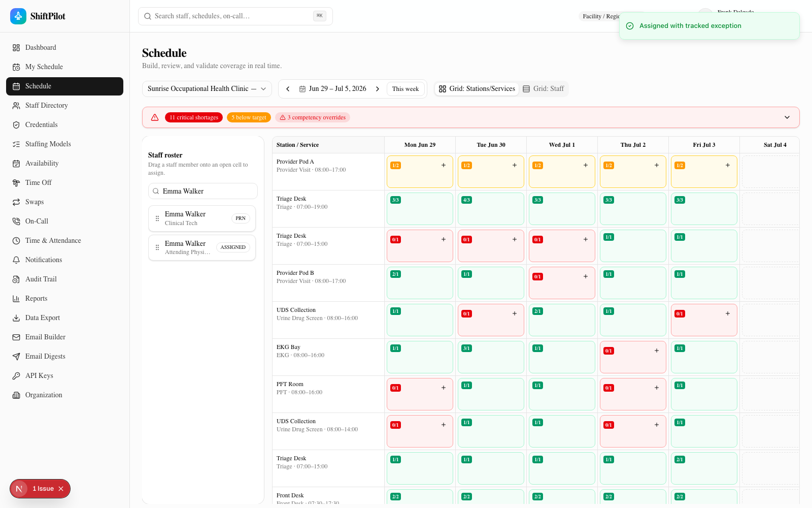Open API Keys page
The height and width of the screenshot is (508, 812).
click(x=64, y=376)
